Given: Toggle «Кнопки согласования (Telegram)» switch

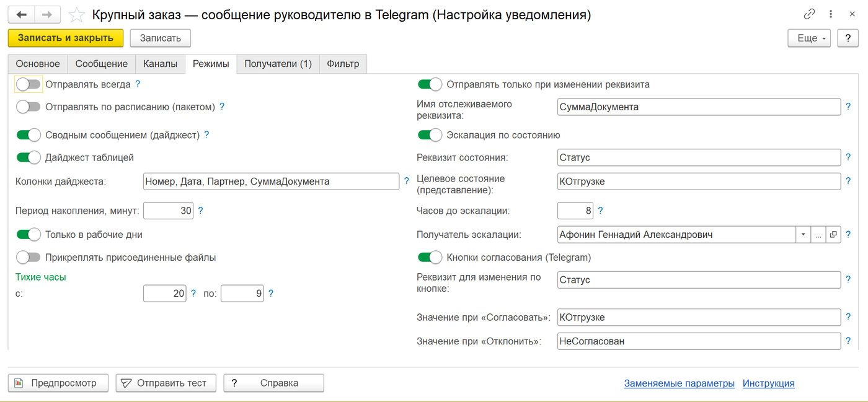Looking at the screenshot, I should tap(430, 257).
